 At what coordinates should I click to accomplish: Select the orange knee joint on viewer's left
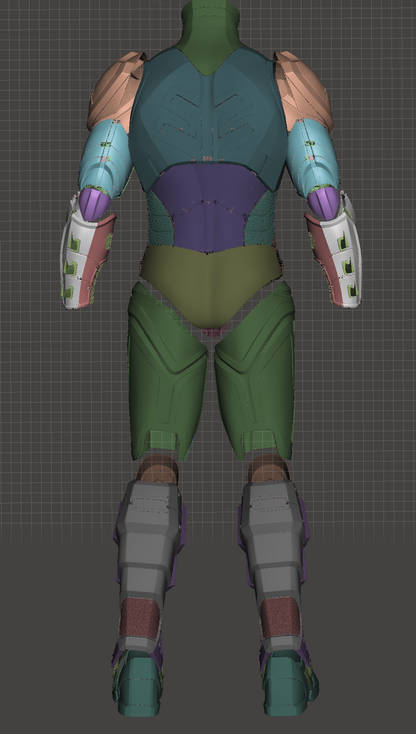pyautogui.click(x=157, y=469)
